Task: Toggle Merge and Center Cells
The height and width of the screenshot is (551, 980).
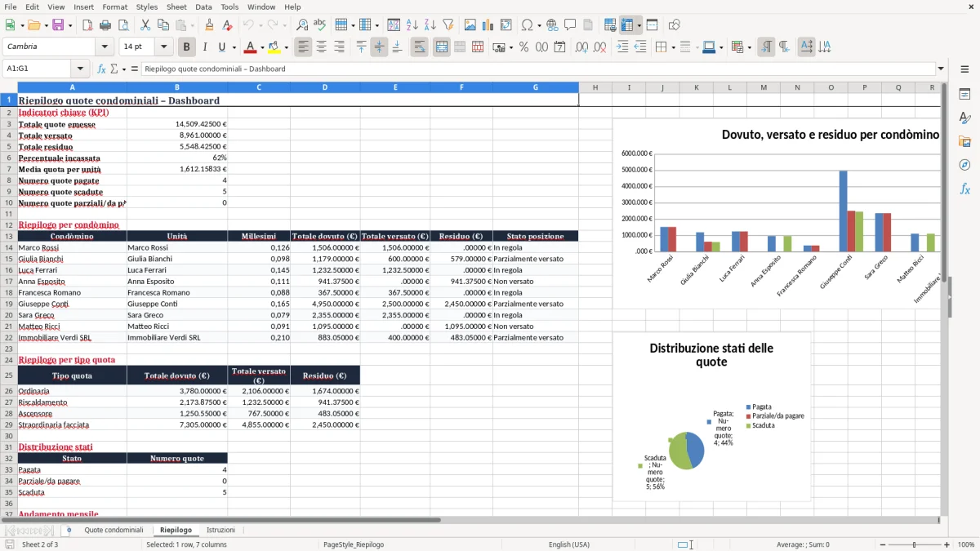Action: tap(442, 47)
